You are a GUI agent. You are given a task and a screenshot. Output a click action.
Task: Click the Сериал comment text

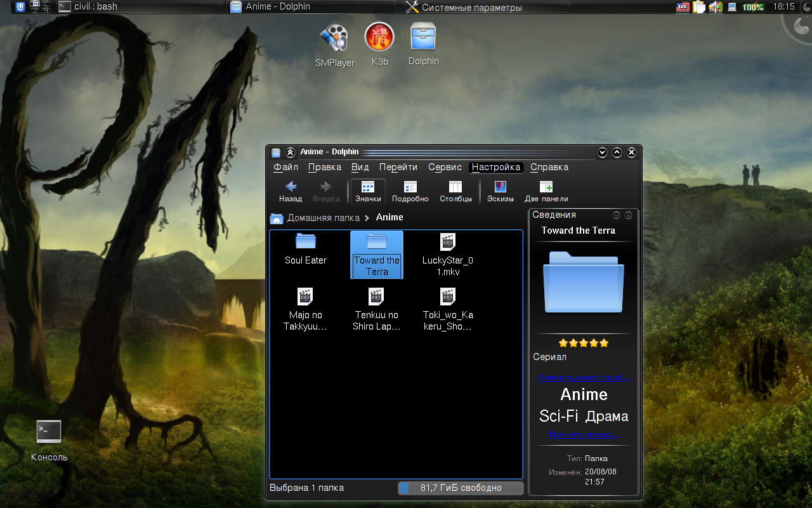550,357
